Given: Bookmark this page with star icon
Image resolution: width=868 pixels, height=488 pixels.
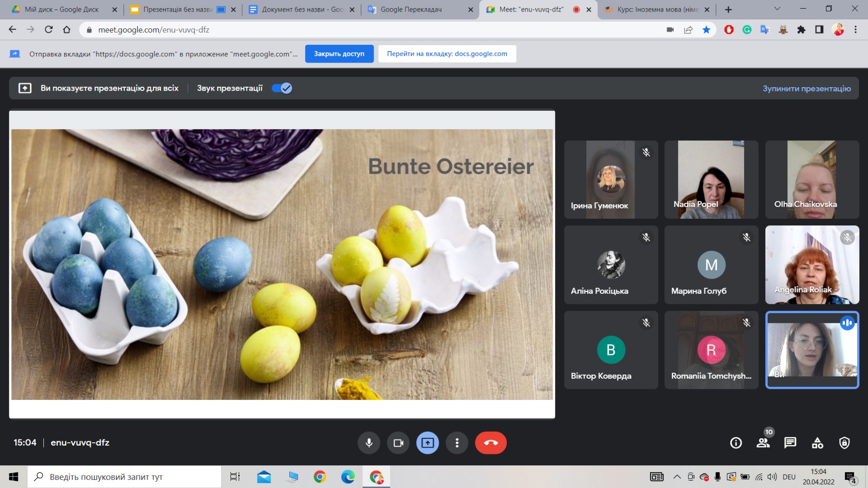Looking at the screenshot, I should click(x=706, y=30).
